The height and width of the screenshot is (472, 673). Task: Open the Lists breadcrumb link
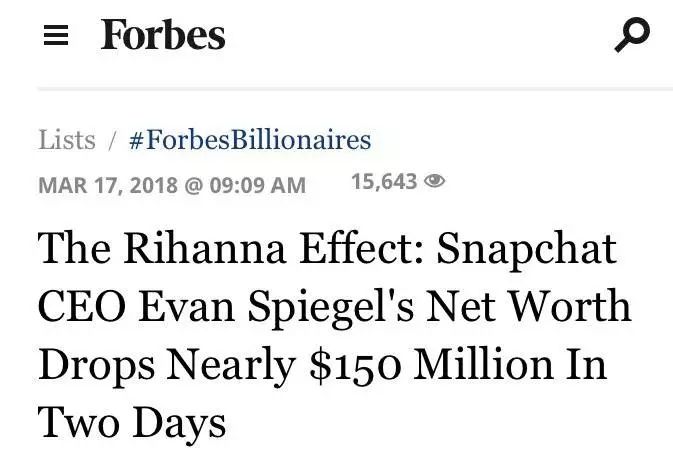pos(67,140)
